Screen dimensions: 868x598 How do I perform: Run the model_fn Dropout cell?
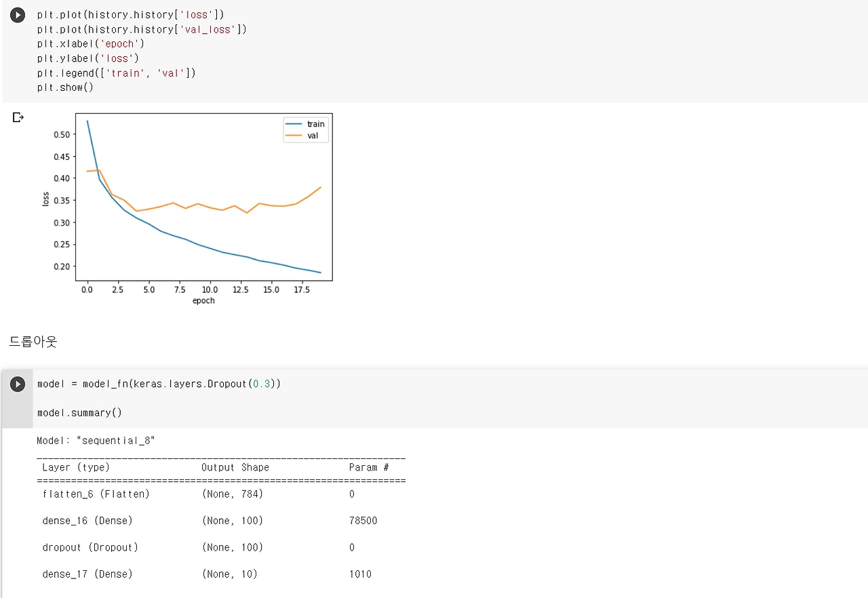pyautogui.click(x=18, y=384)
